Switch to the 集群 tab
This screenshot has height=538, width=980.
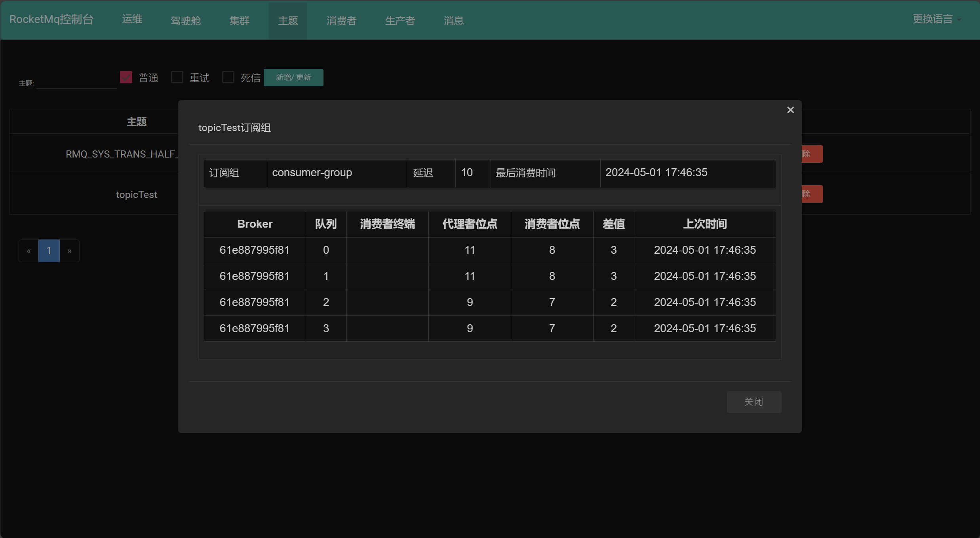[x=239, y=20]
